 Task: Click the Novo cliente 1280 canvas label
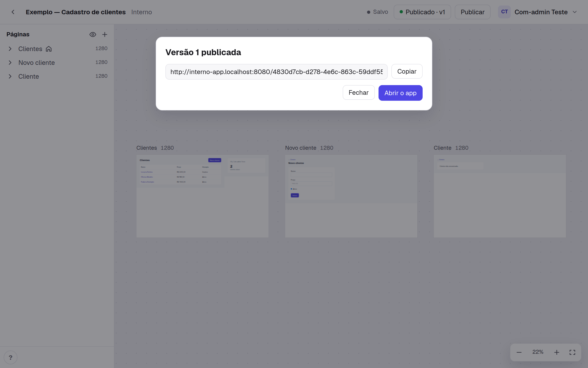pos(309,148)
